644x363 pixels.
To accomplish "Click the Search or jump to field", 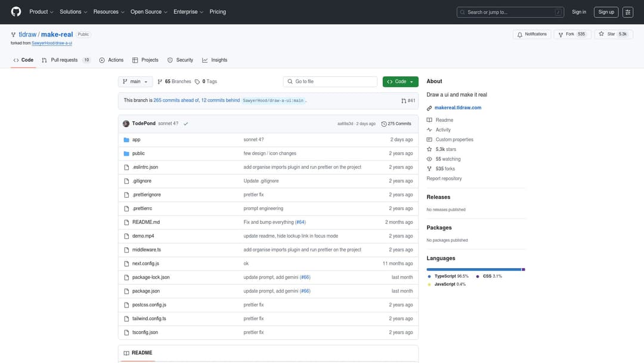I will [510, 13].
